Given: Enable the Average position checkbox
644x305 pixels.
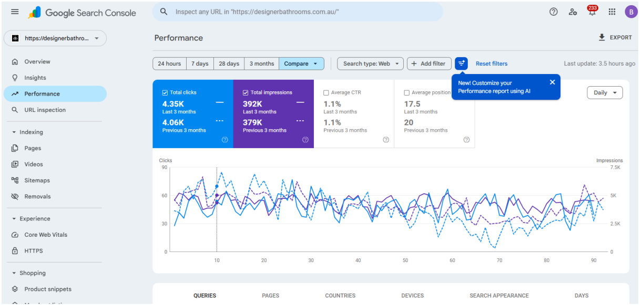Looking at the screenshot, I should 406,93.
